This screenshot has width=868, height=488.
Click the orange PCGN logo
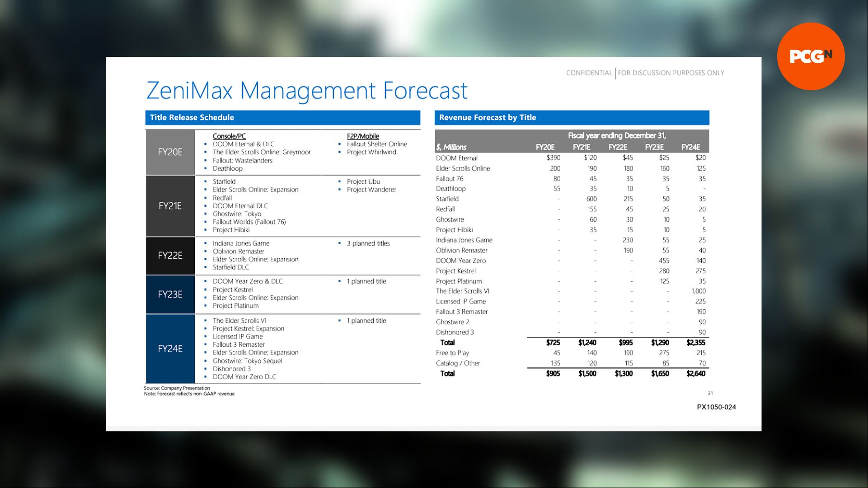point(811,56)
